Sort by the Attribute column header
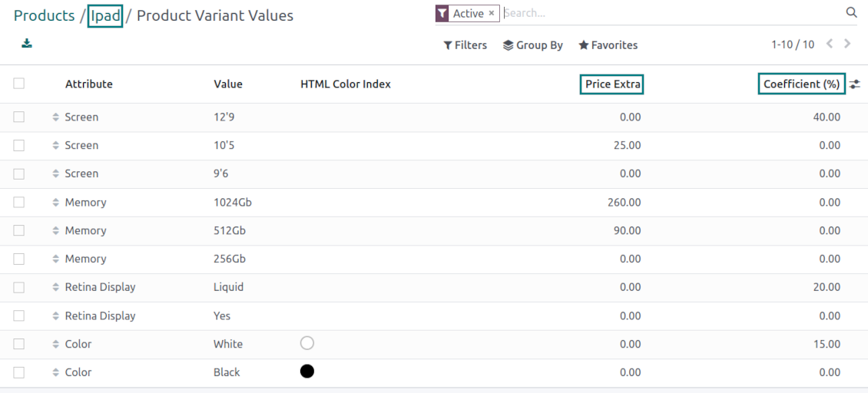 pos(88,84)
